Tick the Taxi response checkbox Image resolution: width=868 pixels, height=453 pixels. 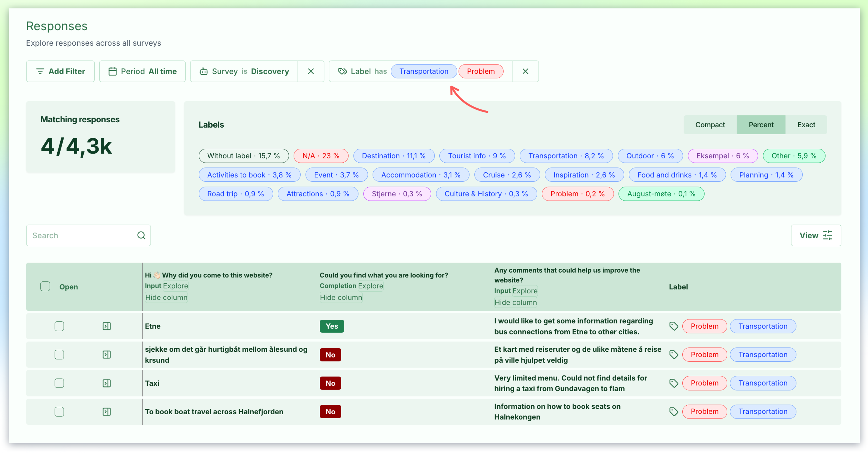point(59,383)
